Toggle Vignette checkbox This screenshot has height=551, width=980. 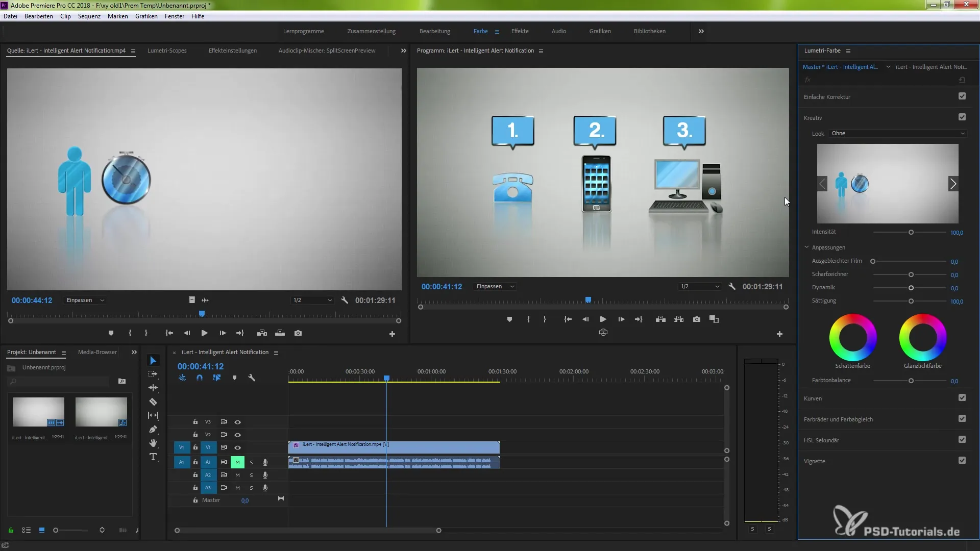pyautogui.click(x=962, y=461)
